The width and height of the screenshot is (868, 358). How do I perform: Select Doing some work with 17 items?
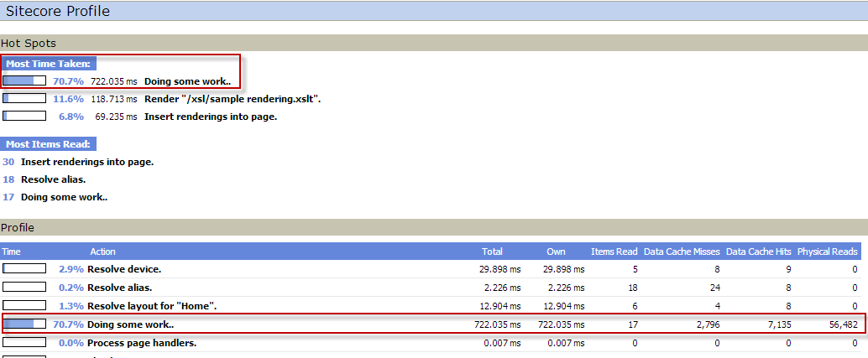coord(64,197)
